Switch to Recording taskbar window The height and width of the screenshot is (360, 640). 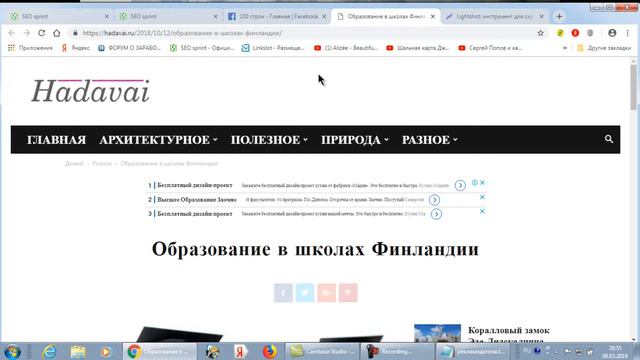point(397,351)
